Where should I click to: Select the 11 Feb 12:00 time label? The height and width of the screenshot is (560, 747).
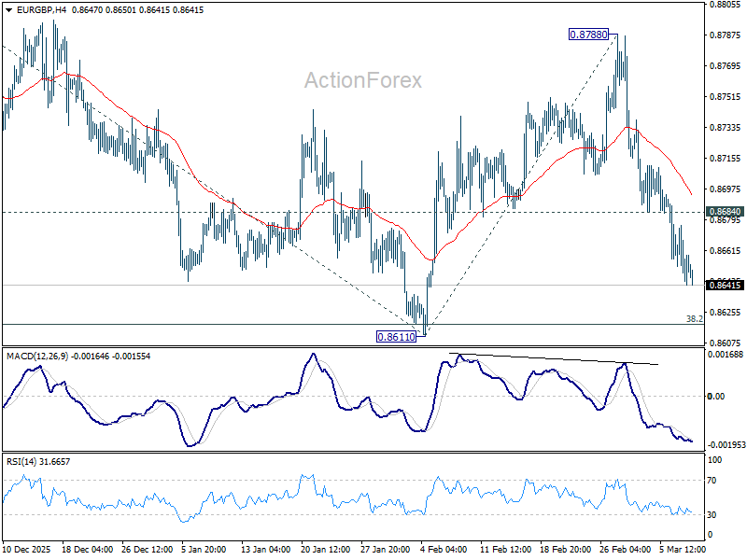point(505,549)
